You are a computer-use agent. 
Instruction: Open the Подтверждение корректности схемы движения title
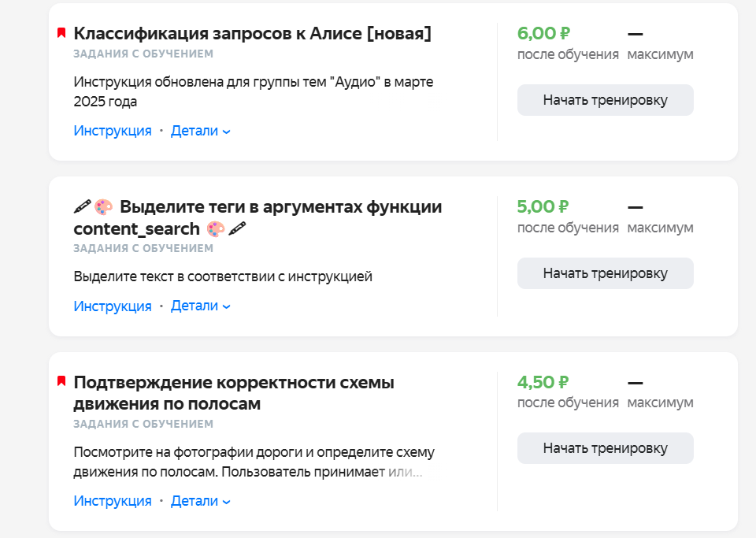234,393
